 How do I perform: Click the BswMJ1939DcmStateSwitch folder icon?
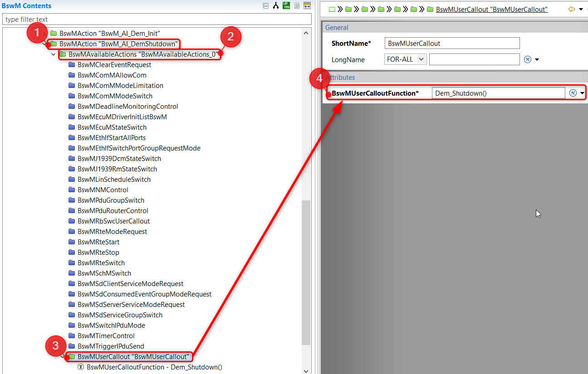tap(72, 158)
